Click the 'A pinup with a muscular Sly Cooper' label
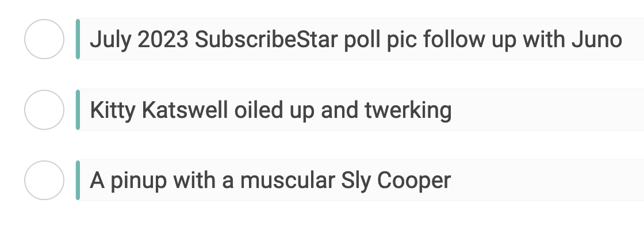 click(x=270, y=181)
